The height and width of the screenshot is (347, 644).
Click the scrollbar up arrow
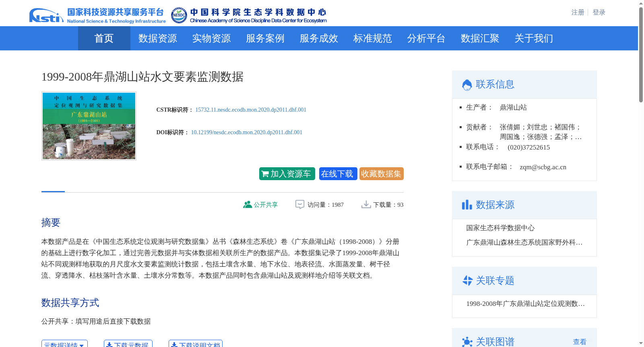[x=641, y=3]
